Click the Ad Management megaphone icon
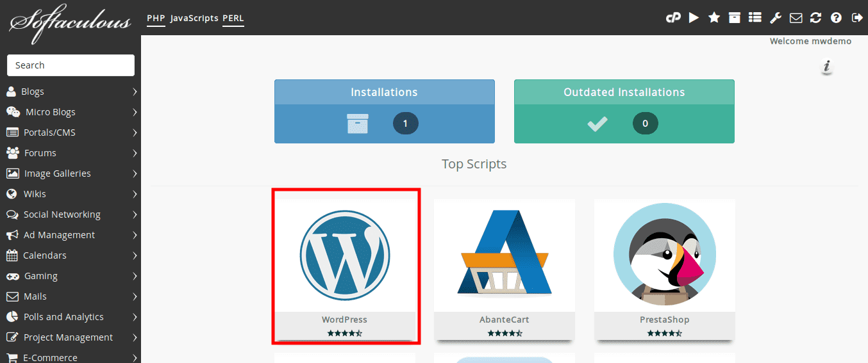Screen dimensions: 868x363 [x=12, y=235]
